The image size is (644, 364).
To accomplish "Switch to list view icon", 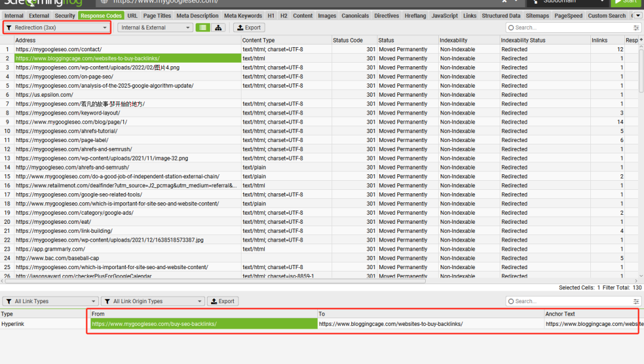I will 203,27.
